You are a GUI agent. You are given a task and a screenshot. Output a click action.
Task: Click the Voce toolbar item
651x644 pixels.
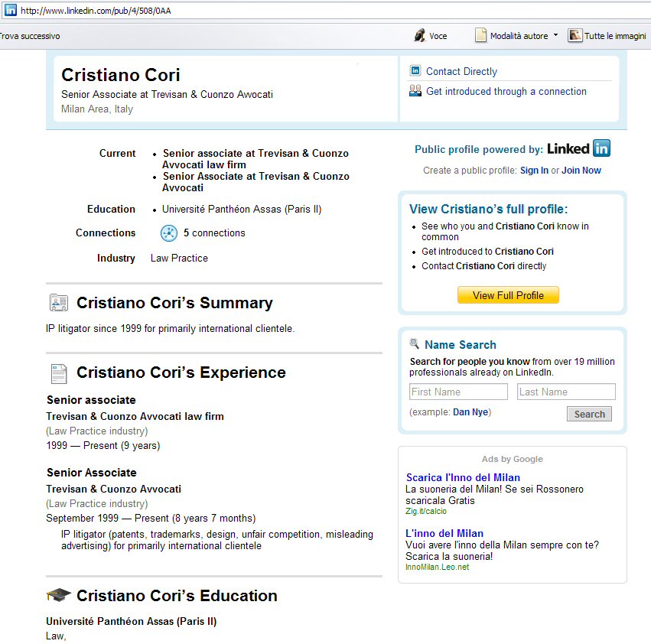(x=438, y=36)
